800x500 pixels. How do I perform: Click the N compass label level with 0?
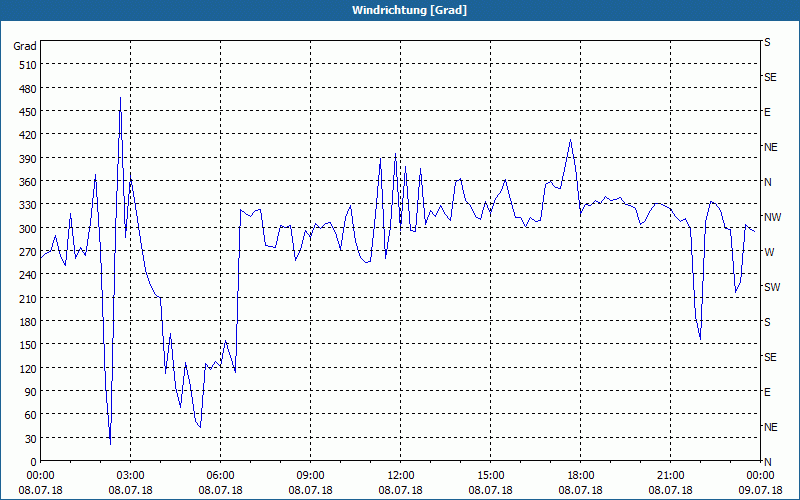click(767, 462)
